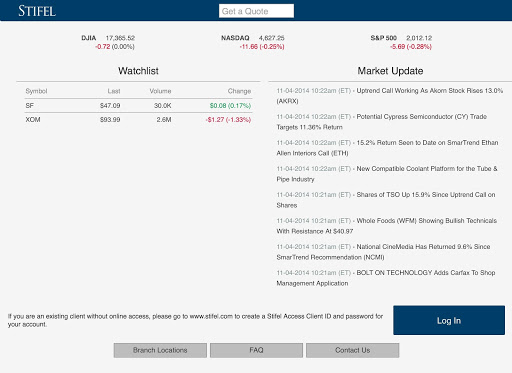
Task: Click the DJIA index quote
Action: coord(108,42)
